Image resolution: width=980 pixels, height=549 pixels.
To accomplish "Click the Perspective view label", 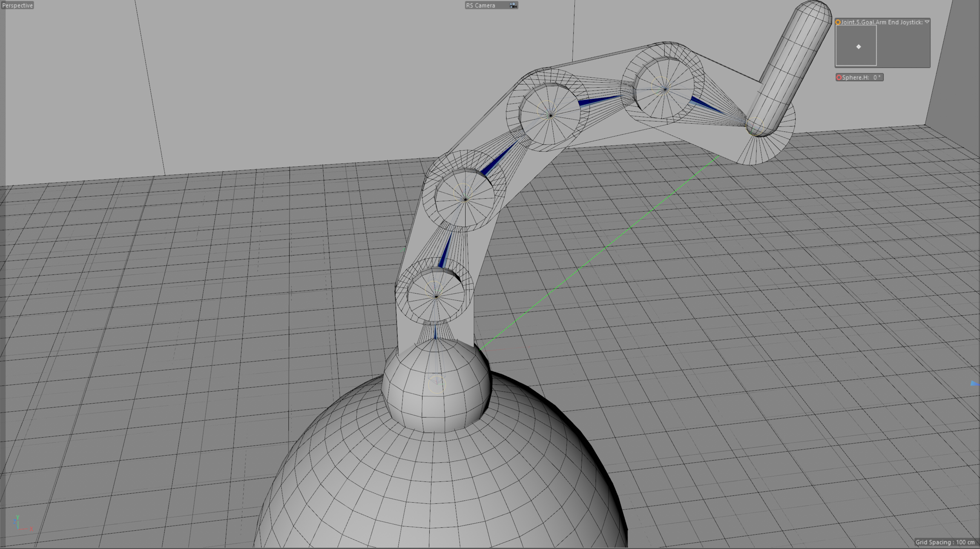I will (17, 5).
